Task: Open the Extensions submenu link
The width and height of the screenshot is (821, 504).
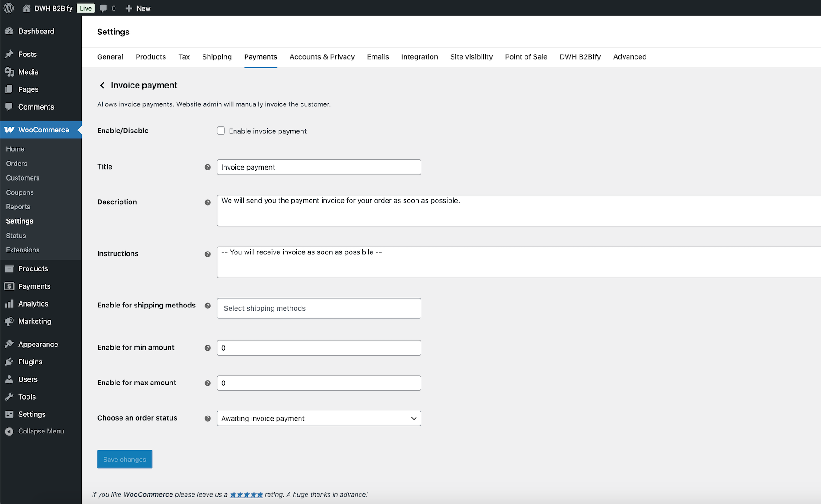Action: click(x=23, y=250)
